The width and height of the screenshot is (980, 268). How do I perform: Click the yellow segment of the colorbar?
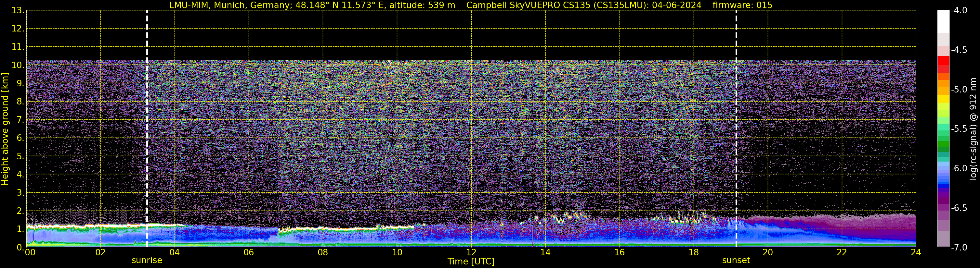click(x=944, y=99)
